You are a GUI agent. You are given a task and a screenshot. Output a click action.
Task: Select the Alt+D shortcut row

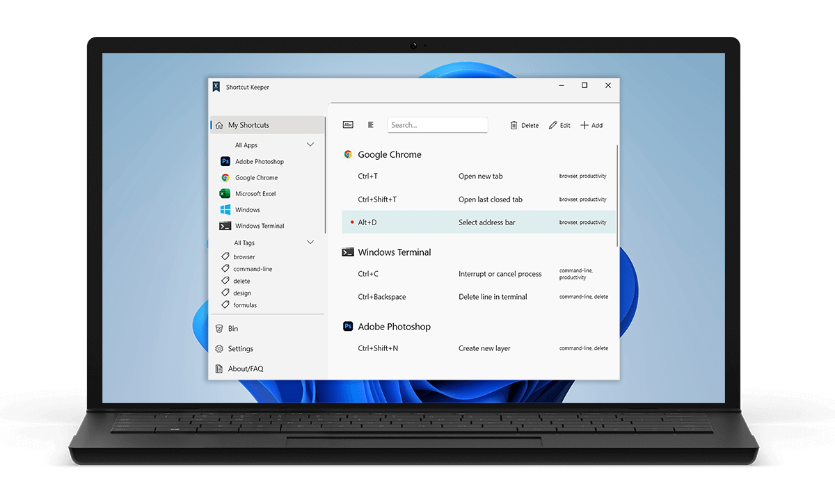click(x=479, y=222)
